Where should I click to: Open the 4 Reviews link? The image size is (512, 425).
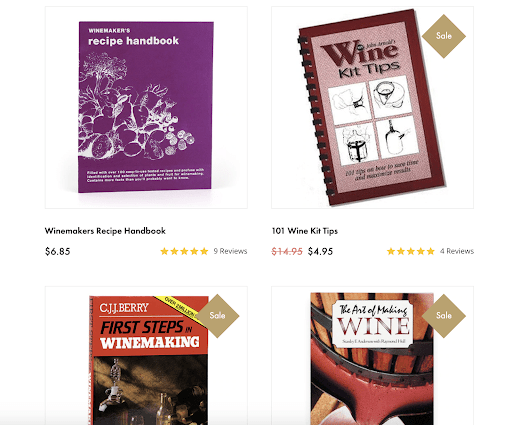457,251
